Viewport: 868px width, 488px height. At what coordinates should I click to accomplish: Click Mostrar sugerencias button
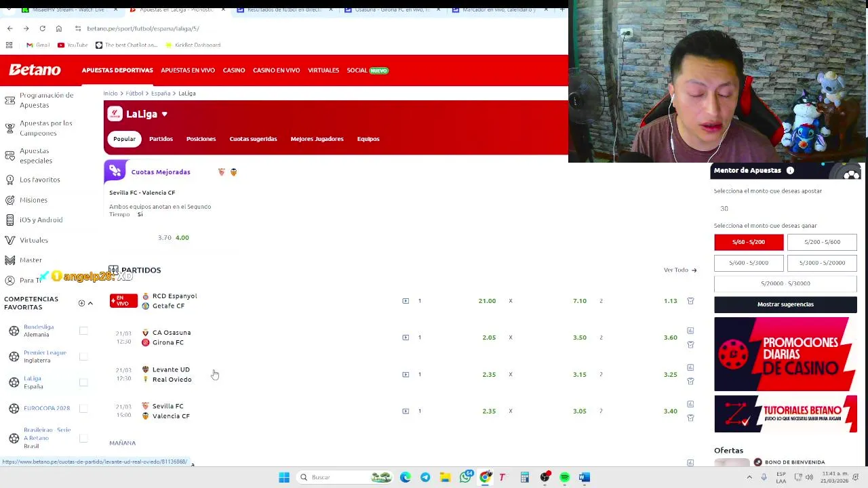[x=785, y=304]
